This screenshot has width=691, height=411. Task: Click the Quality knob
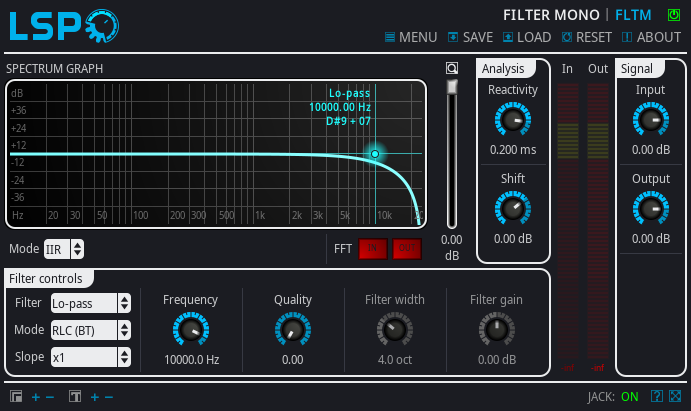click(x=293, y=330)
